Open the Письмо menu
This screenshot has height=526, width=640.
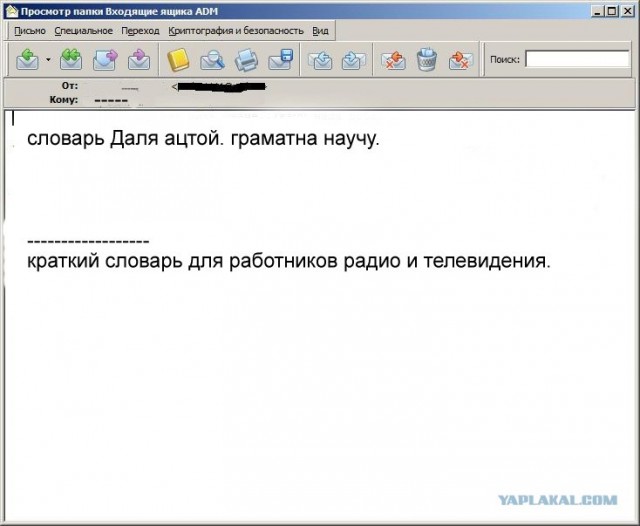pyautogui.click(x=30, y=31)
